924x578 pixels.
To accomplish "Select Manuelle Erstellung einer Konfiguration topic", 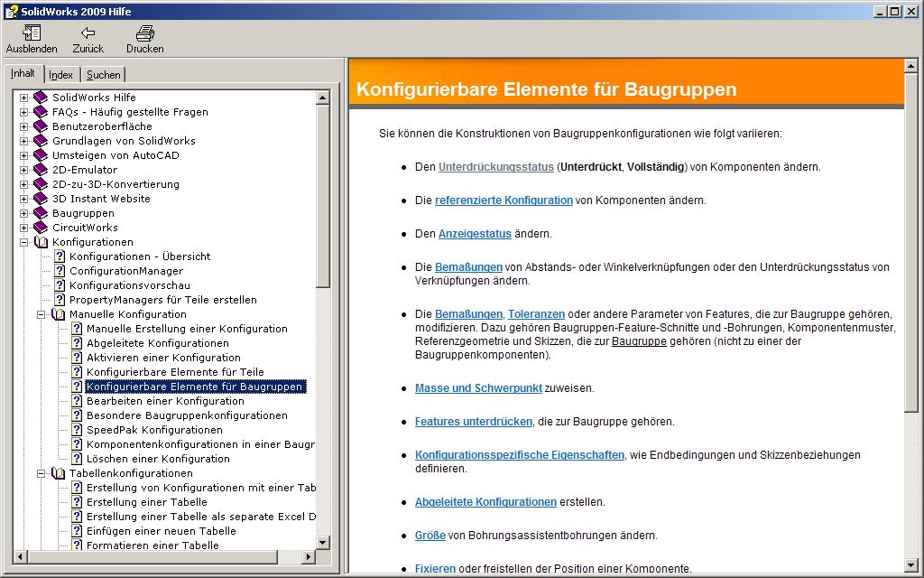I will tap(187, 329).
